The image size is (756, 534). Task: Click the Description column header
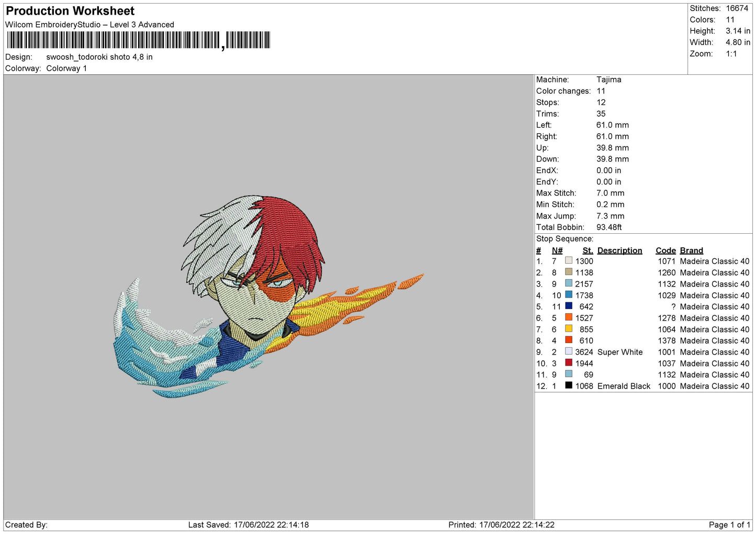tap(619, 251)
